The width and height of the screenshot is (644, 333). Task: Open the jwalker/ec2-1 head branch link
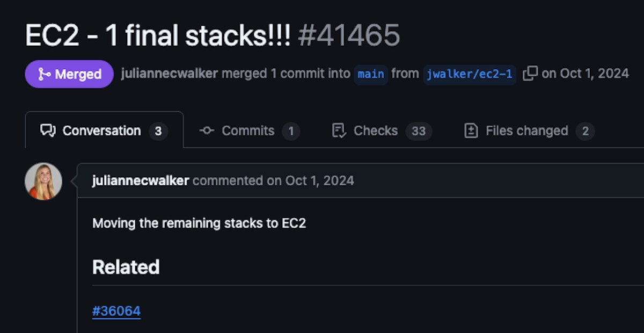click(470, 74)
